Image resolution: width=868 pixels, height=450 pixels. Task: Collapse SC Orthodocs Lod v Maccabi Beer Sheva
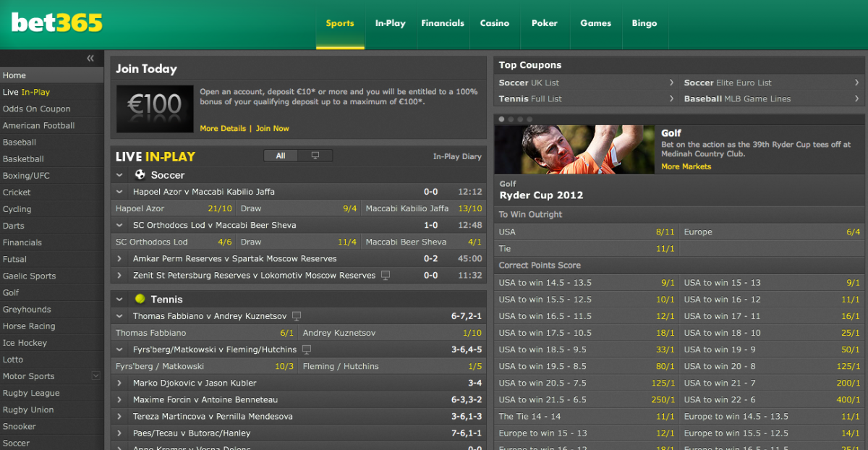coord(119,225)
